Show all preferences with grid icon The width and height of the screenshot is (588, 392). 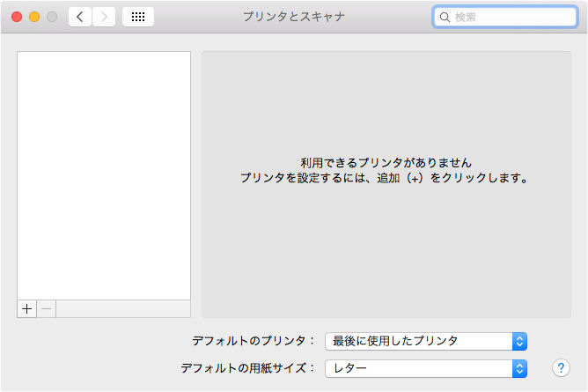click(138, 17)
